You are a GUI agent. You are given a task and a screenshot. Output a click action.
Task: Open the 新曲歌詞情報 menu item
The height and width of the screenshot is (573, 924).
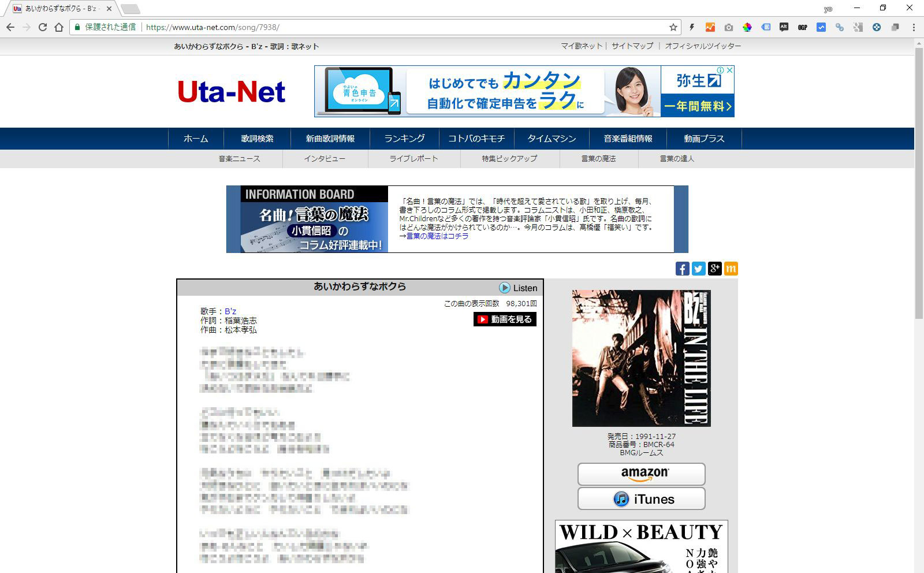coord(330,139)
